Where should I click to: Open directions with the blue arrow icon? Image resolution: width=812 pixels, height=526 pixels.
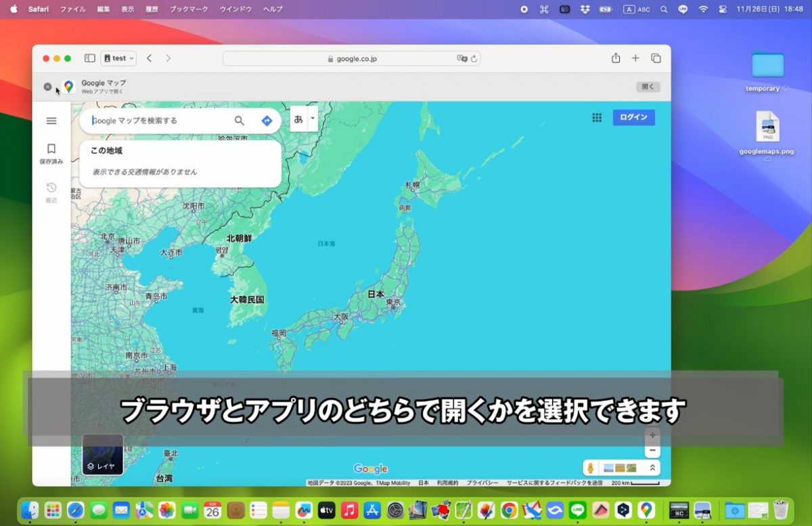click(267, 120)
